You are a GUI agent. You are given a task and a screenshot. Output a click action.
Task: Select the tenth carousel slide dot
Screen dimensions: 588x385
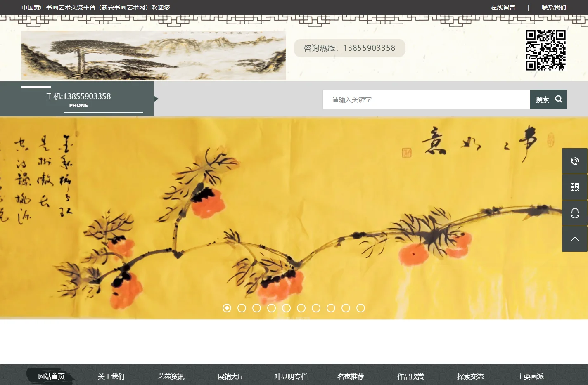tap(361, 308)
